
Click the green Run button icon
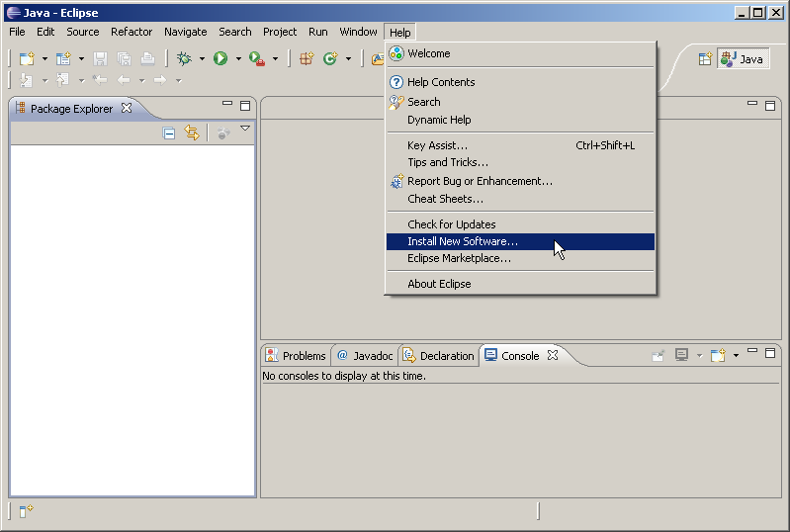[220, 59]
